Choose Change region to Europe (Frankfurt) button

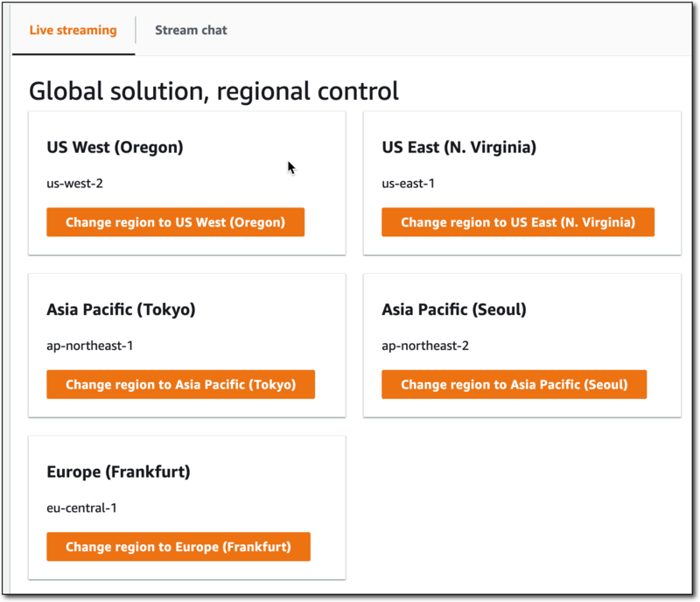[178, 547]
